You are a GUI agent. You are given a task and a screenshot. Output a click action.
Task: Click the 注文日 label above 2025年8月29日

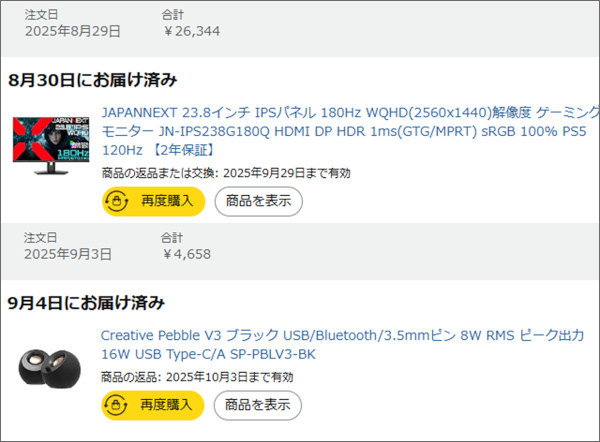(x=41, y=15)
